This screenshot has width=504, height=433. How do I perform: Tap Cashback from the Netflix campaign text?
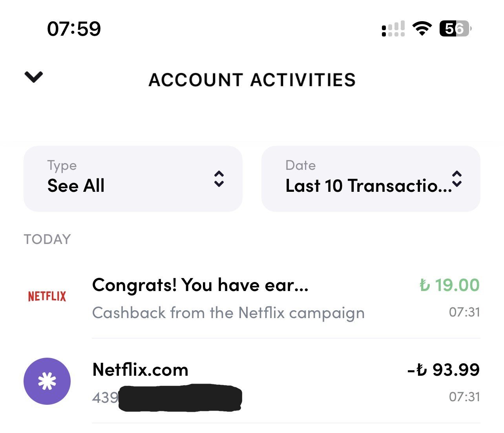point(228,313)
